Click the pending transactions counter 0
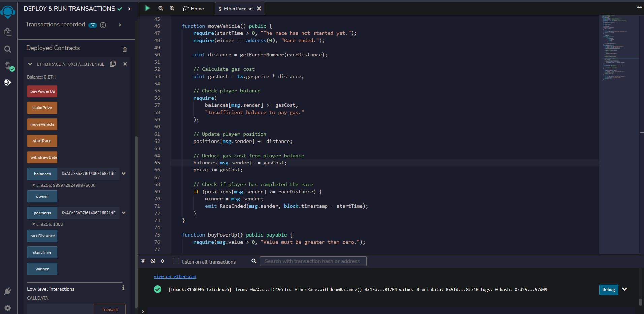Image resolution: width=644 pixels, height=314 pixels. point(162,261)
